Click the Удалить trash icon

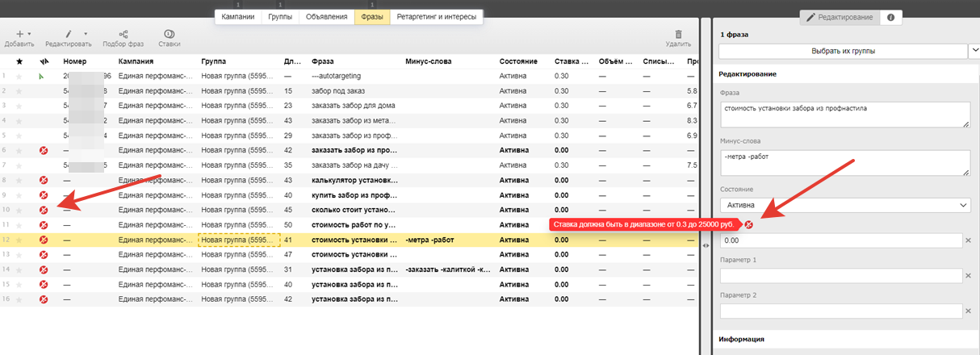pos(678,34)
